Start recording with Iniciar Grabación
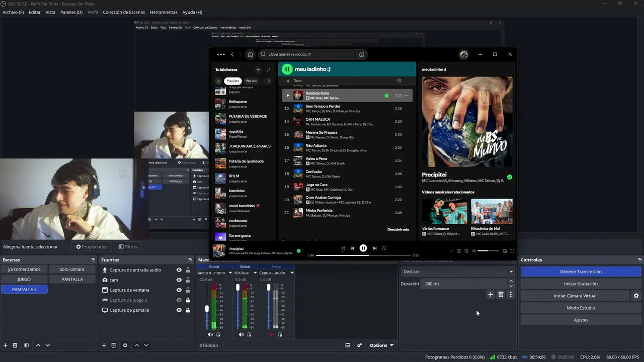 (x=581, y=284)
